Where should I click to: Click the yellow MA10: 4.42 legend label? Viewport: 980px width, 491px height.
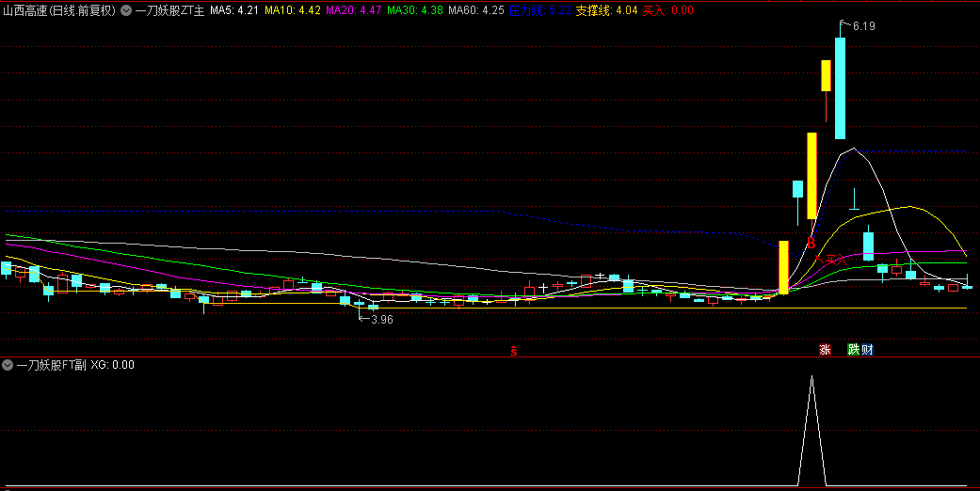(293, 11)
